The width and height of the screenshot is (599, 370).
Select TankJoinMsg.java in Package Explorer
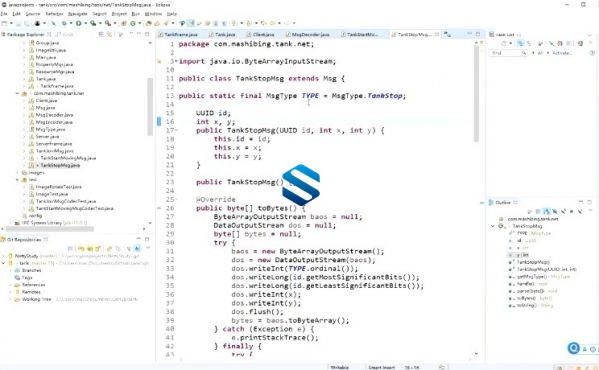pyautogui.click(x=54, y=151)
